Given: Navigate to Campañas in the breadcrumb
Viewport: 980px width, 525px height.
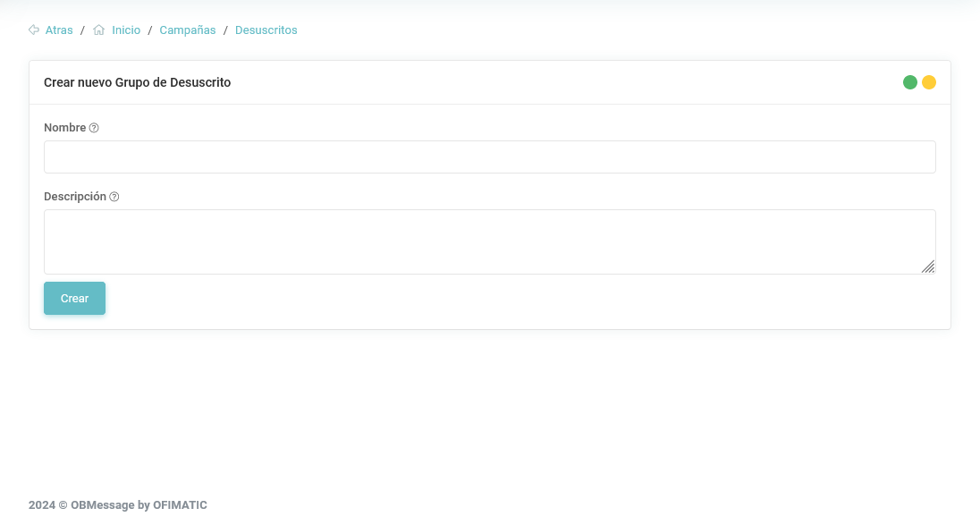Looking at the screenshot, I should click(x=188, y=30).
